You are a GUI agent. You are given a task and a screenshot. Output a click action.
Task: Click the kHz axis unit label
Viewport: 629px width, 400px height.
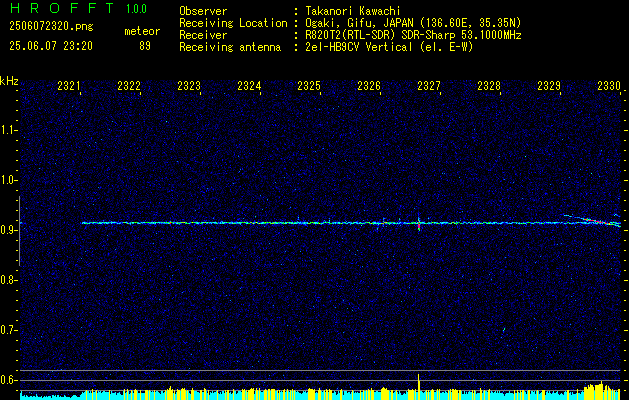(x=9, y=81)
